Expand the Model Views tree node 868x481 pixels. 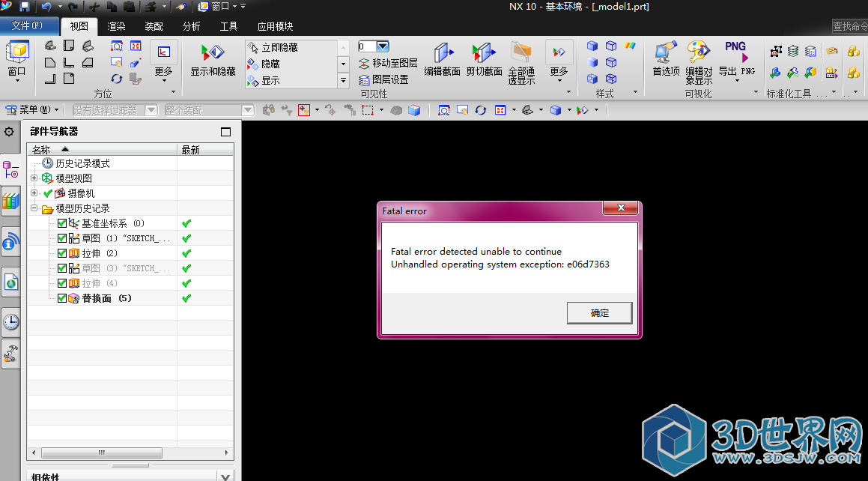coord(34,178)
